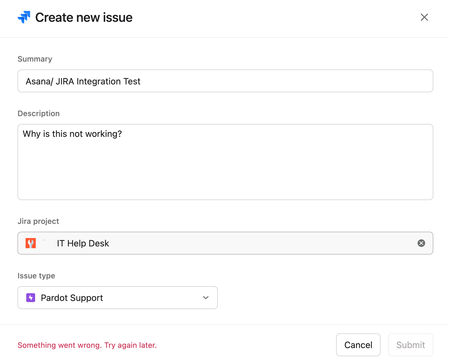Open the Pardot Support issue type dropdown
Viewport: 449px width, 361px height.
pyautogui.click(x=117, y=298)
